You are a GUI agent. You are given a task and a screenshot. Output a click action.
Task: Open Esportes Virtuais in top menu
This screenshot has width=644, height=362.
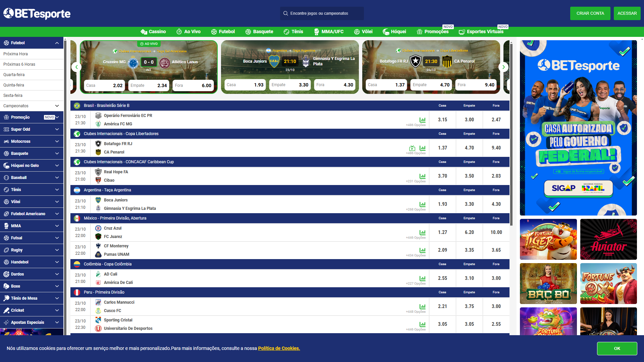[481, 32]
